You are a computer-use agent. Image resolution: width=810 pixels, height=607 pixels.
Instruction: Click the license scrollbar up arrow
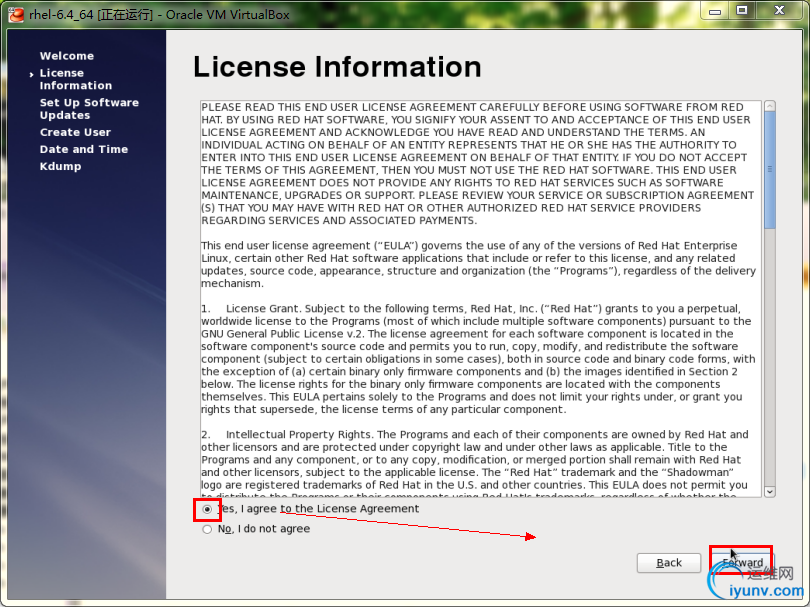pyautogui.click(x=770, y=106)
